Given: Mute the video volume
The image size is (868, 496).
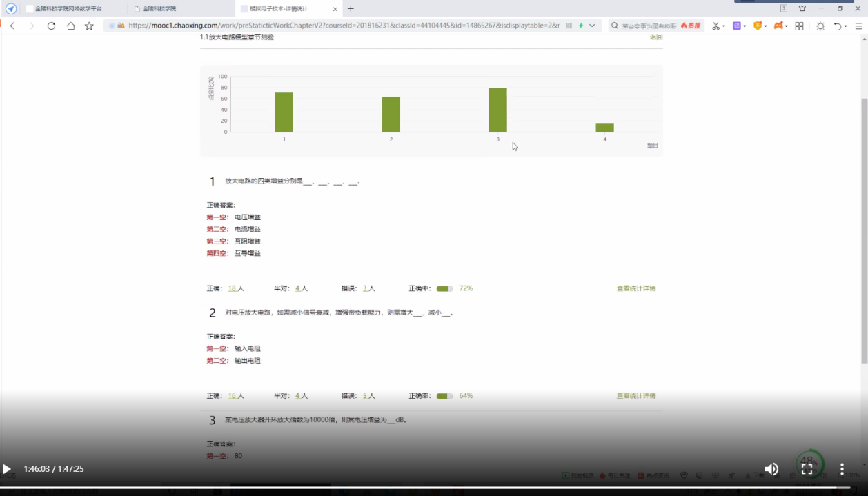Looking at the screenshot, I should pyautogui.click(x=771, y=469).
